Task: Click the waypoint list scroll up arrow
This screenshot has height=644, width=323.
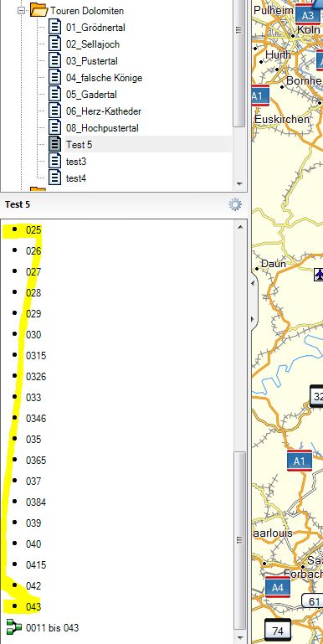Action: (240, 227)
